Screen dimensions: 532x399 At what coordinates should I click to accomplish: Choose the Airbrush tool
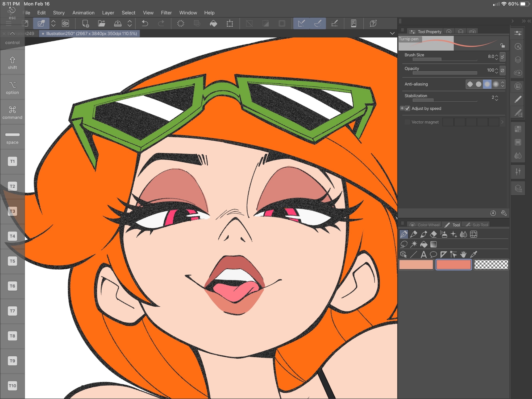pyautogui.click(x=443, y=234)
